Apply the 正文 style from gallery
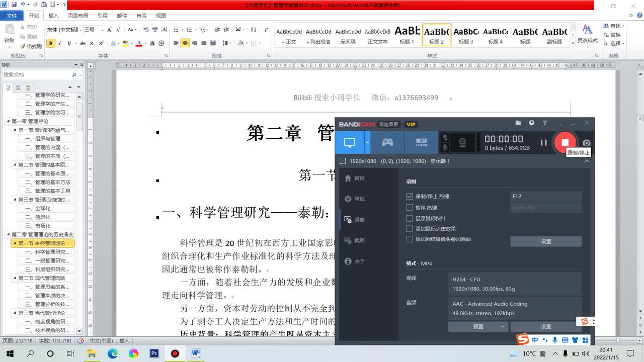644x362 pixels. click(x=289, y=35)
